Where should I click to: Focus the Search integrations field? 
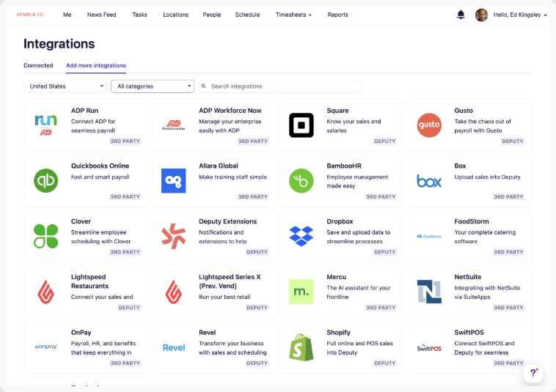coord(280,86)
